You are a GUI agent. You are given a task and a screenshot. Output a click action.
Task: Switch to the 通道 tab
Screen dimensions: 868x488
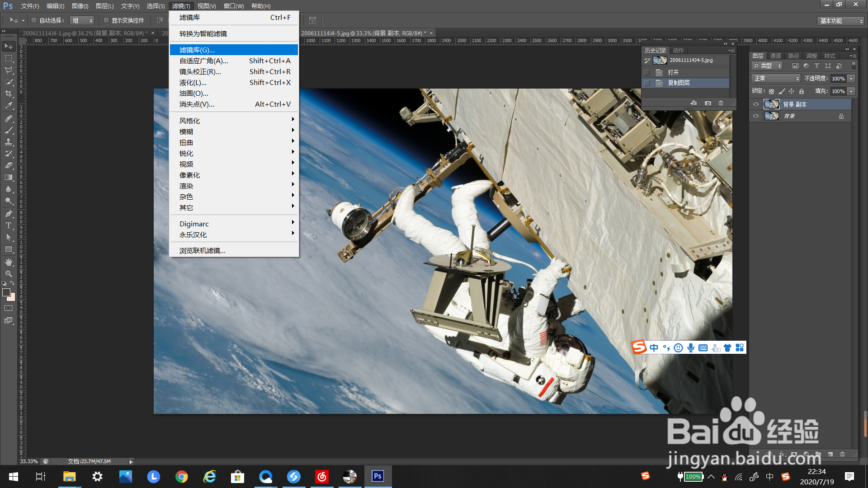776,56
